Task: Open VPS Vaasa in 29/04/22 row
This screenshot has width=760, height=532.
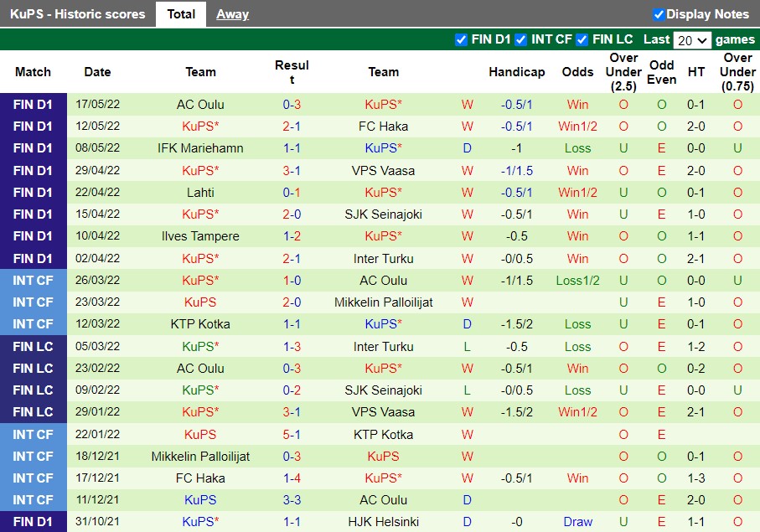Action: pyautogui.click(x=383, y=171)
